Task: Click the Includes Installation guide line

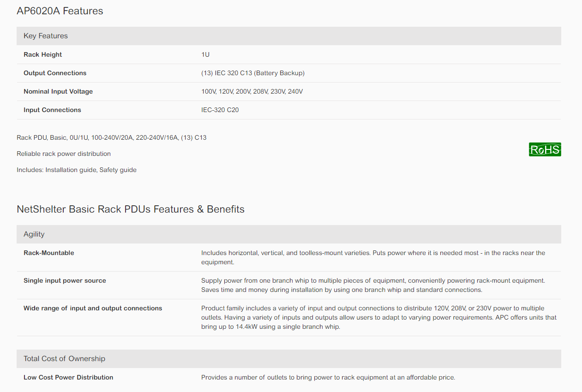Action: pos(77,170)
